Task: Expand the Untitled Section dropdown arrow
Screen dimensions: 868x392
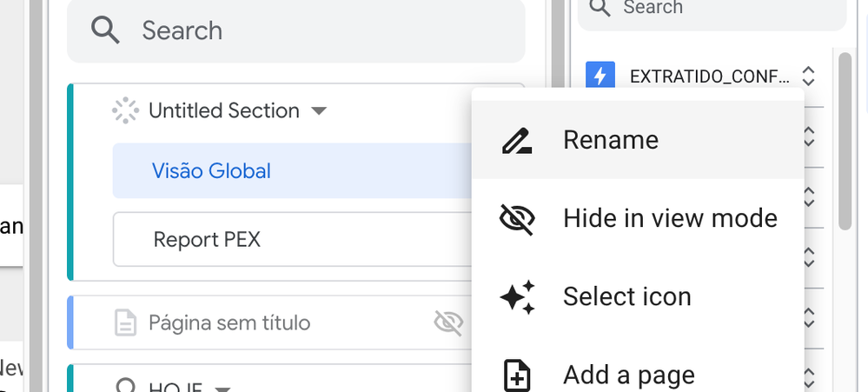Action: (318, 110)
